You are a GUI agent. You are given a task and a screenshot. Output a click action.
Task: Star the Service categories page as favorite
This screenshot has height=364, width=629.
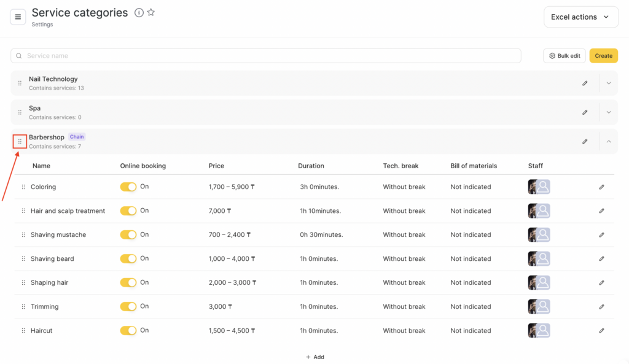tap(151, 13)
